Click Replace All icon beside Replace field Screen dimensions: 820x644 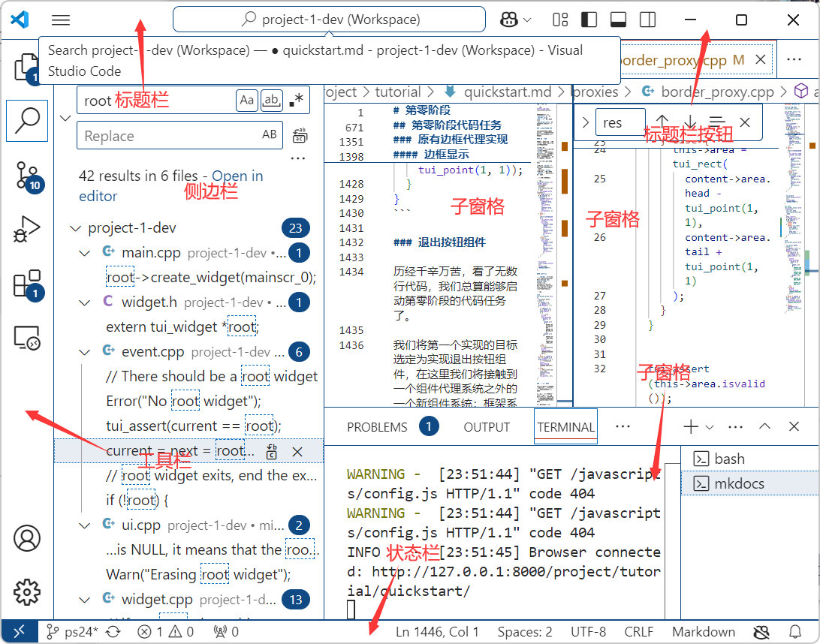(300, 135)
